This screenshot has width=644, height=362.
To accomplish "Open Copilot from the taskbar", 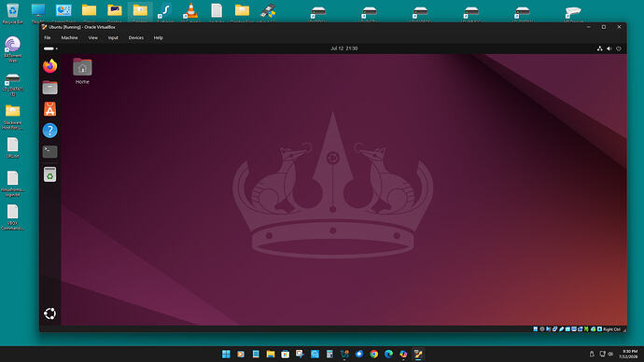I will (x=403, y=354).
